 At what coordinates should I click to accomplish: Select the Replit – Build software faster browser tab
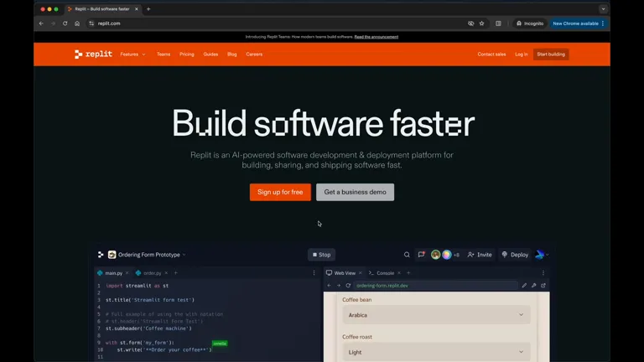coord(102,8)
